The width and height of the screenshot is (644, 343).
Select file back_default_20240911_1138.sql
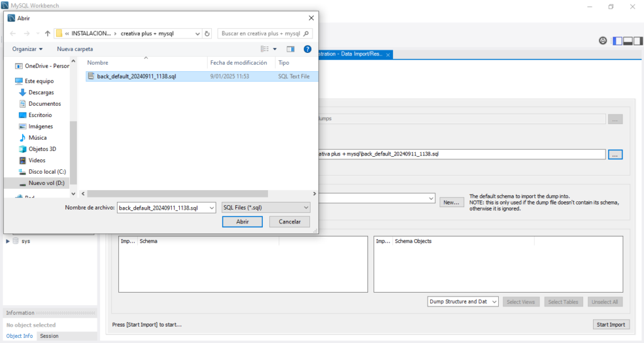pyautogui.click(x=201, y=76)
